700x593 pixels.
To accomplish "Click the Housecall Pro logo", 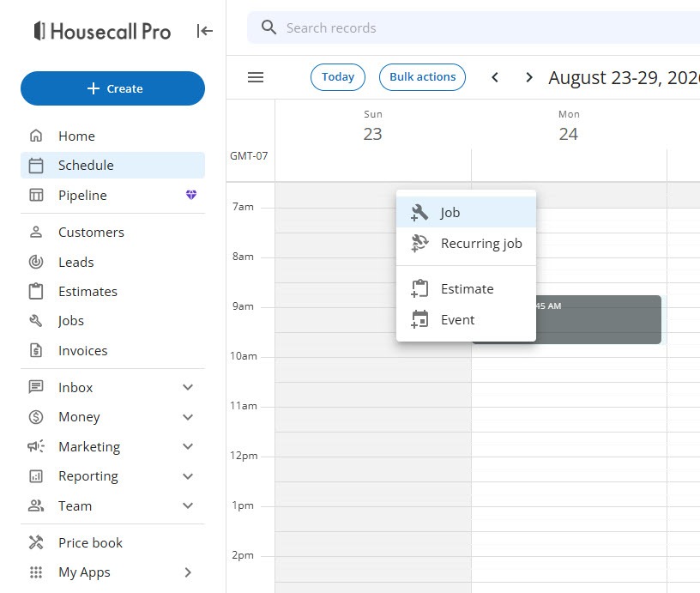I will [102, 31].
